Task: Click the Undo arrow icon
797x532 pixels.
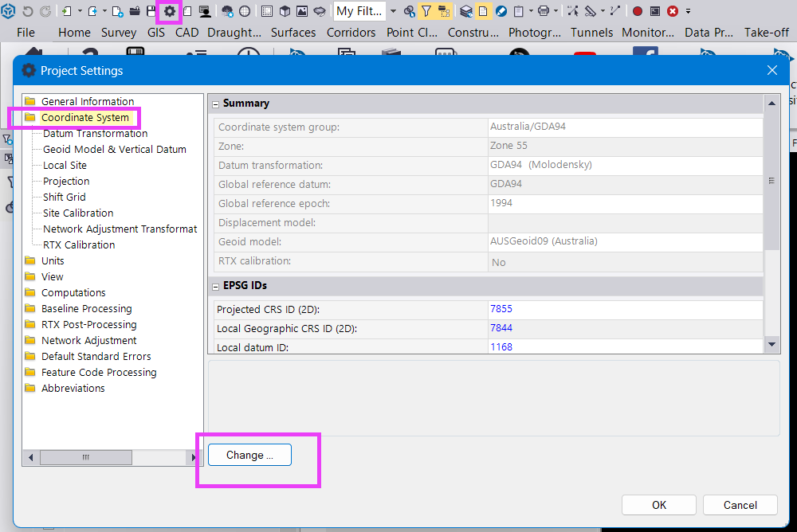Action: click(28, 11)
